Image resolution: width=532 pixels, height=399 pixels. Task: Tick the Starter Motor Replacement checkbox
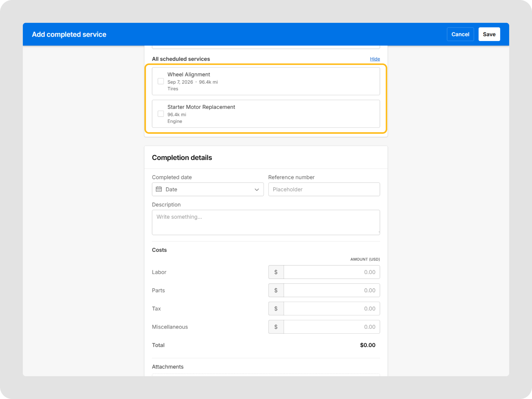pyautogui.click(x=161, y=114)
